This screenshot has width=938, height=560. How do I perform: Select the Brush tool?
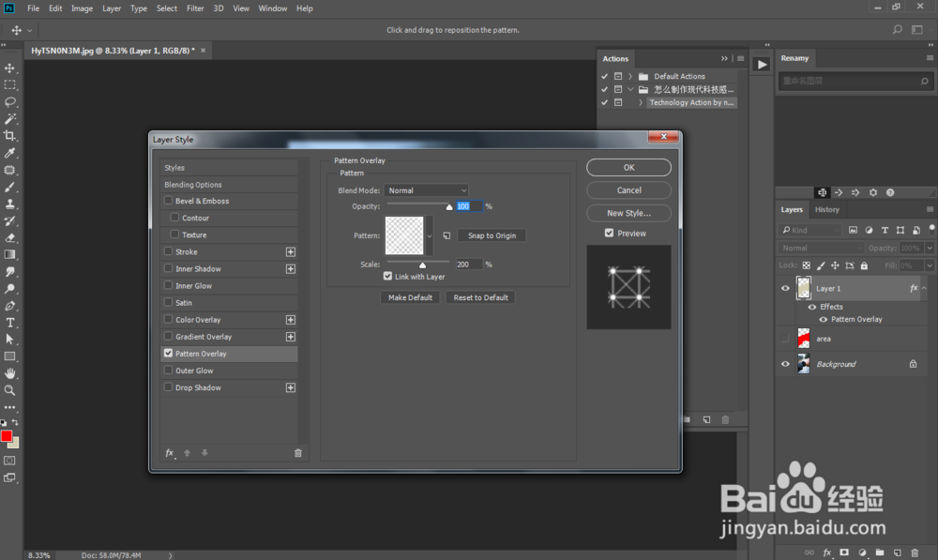[9, 188]
